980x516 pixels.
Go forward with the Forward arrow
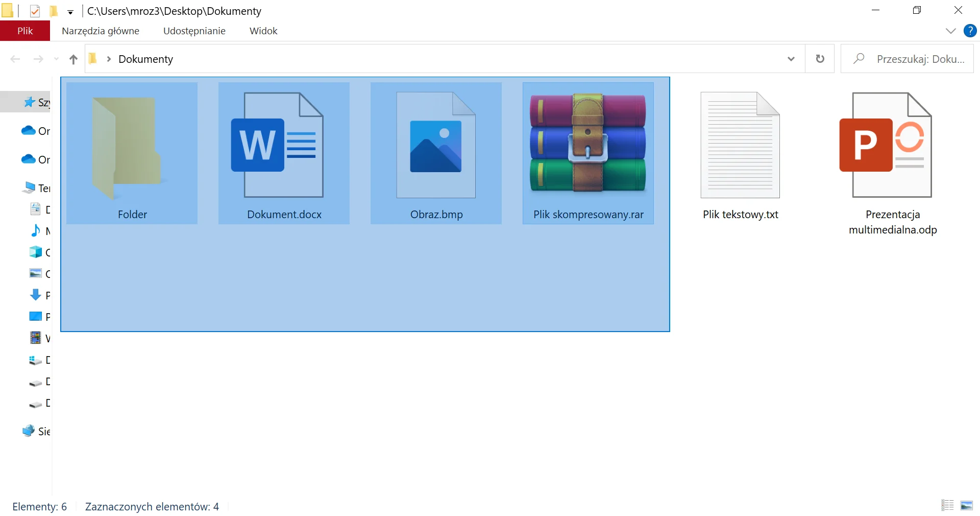tap(38, 59)
